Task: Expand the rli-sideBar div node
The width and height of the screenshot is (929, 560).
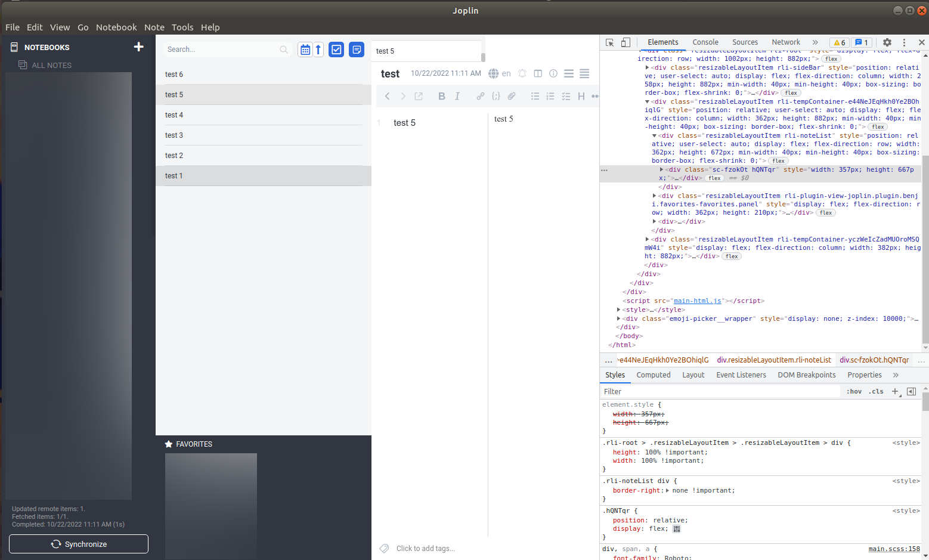Action: 647,67
